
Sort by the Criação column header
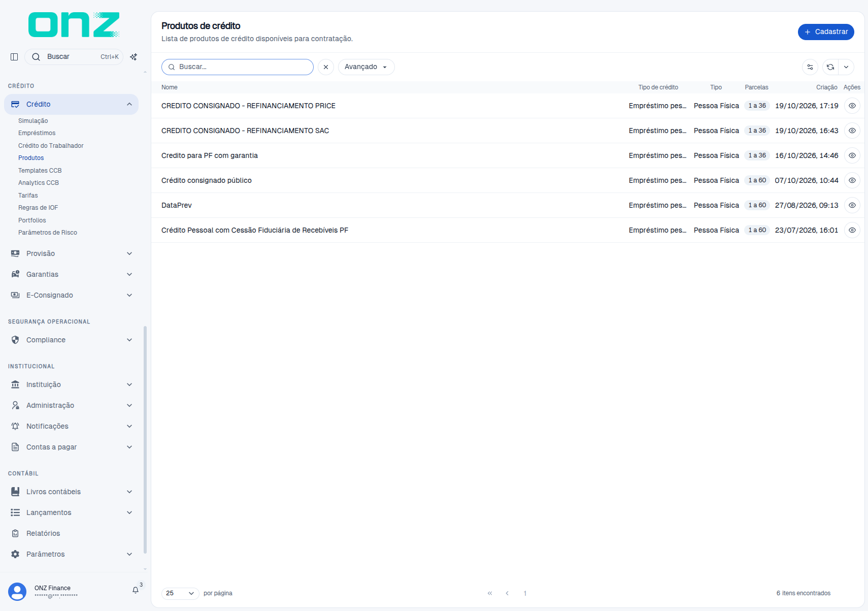tap(826, 87)
